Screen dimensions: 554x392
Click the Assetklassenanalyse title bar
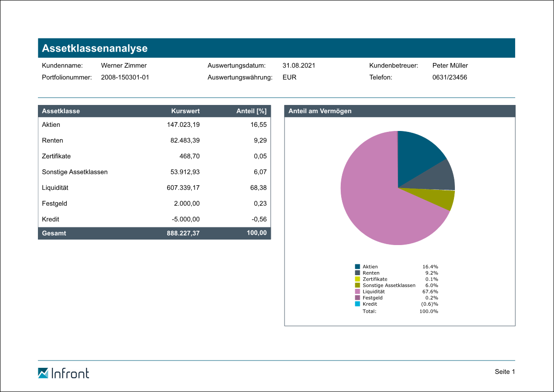coord(276,48)
